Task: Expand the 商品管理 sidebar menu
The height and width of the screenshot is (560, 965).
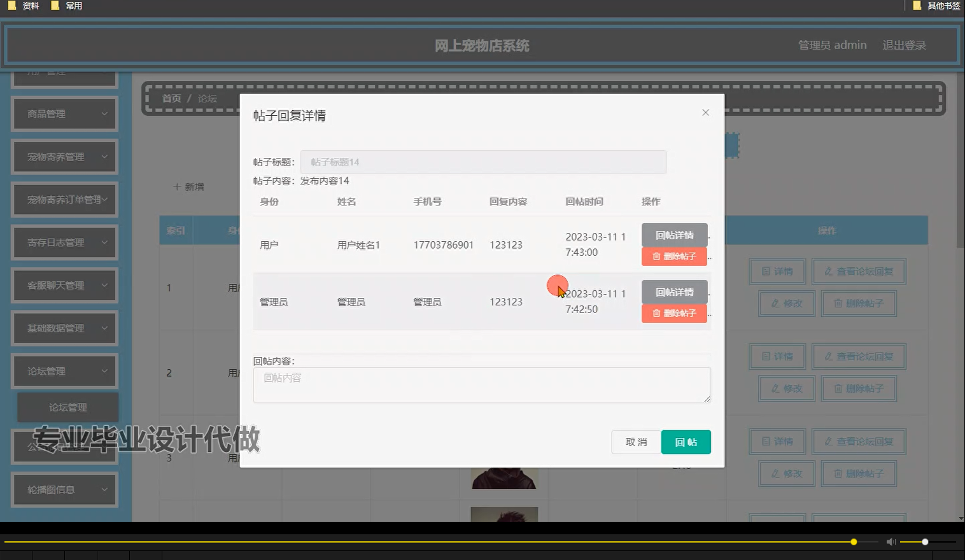Action: pos(64,113)
